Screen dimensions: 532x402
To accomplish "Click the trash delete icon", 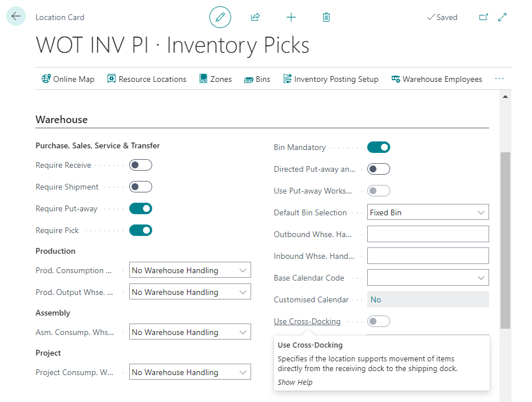I will tap(327, 17).
